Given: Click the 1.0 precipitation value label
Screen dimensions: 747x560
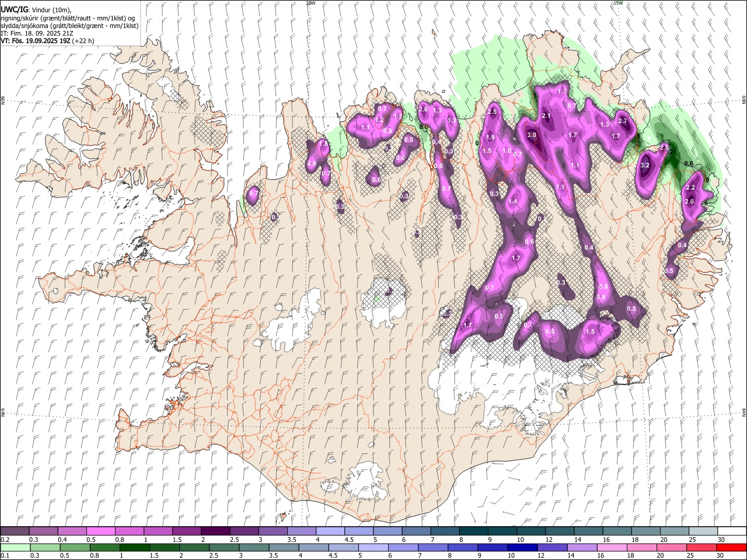Looking at the screenshot, I should pos(507,151).
